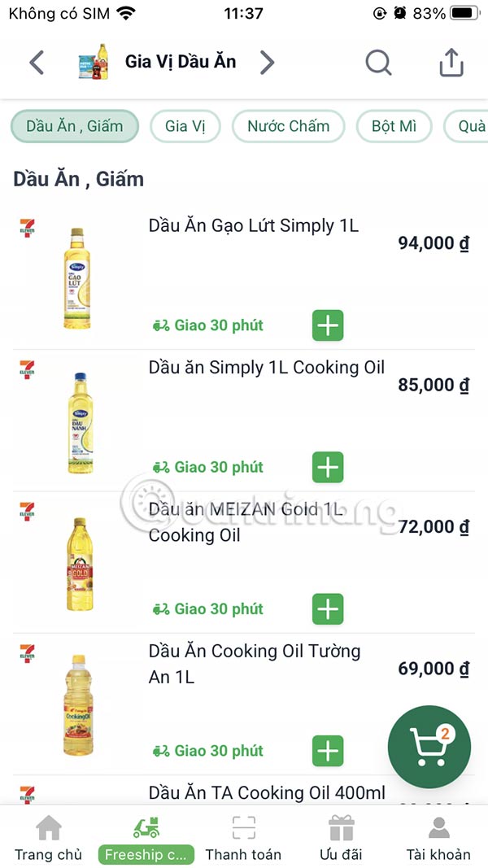The height and width of the screenshot is (868, 488).
Task: Add Dầu Ăn Gạo Lứt Simply 1L to cart
Action: (x=327, y=325)
